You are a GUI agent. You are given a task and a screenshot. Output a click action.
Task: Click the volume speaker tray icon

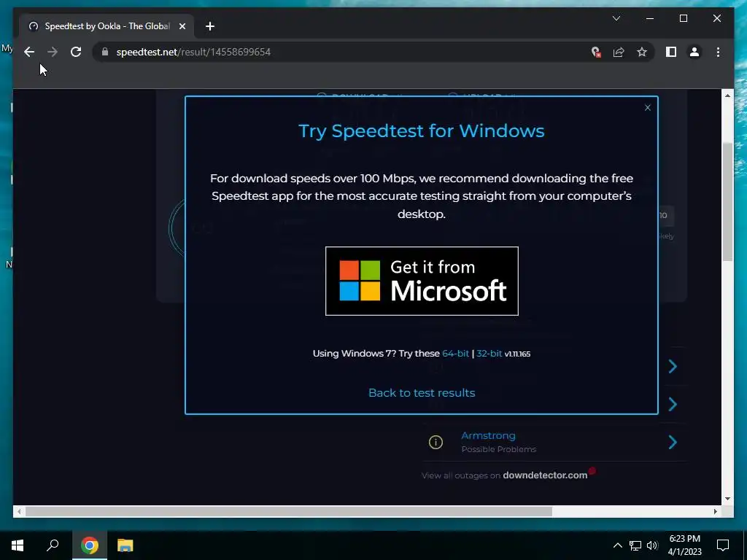coord(652,545)
